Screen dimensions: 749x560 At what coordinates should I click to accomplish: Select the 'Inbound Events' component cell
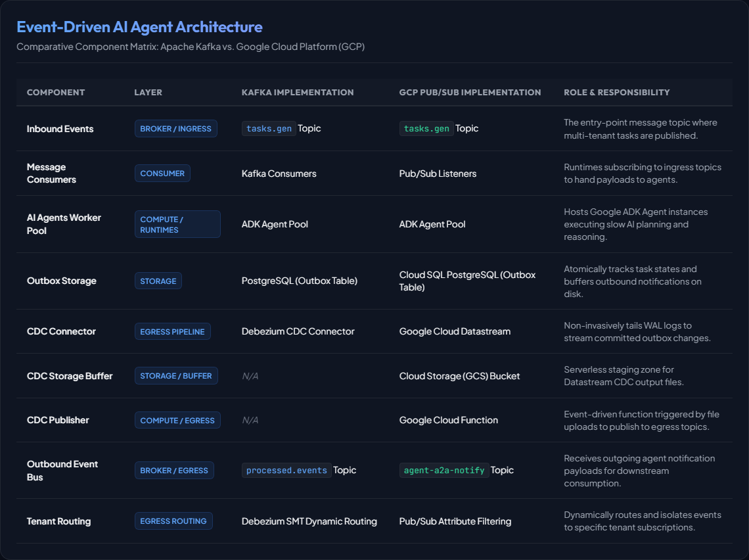tap(60, 129)
